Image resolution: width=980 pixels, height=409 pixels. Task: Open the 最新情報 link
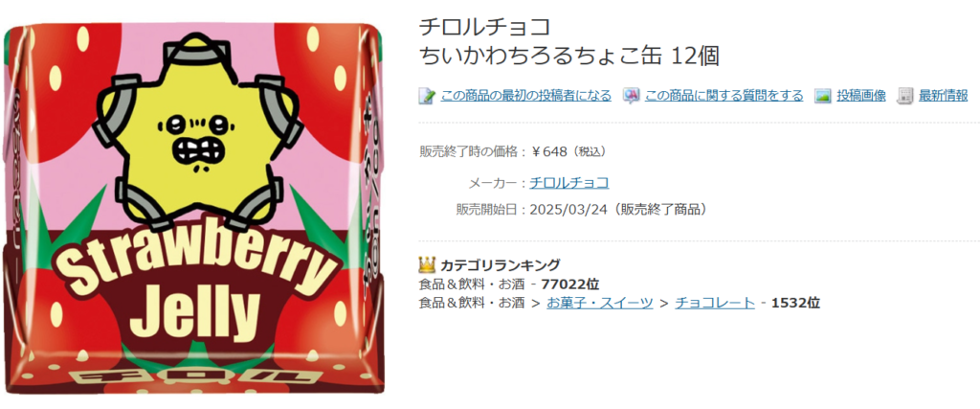(x=943, y=96)
